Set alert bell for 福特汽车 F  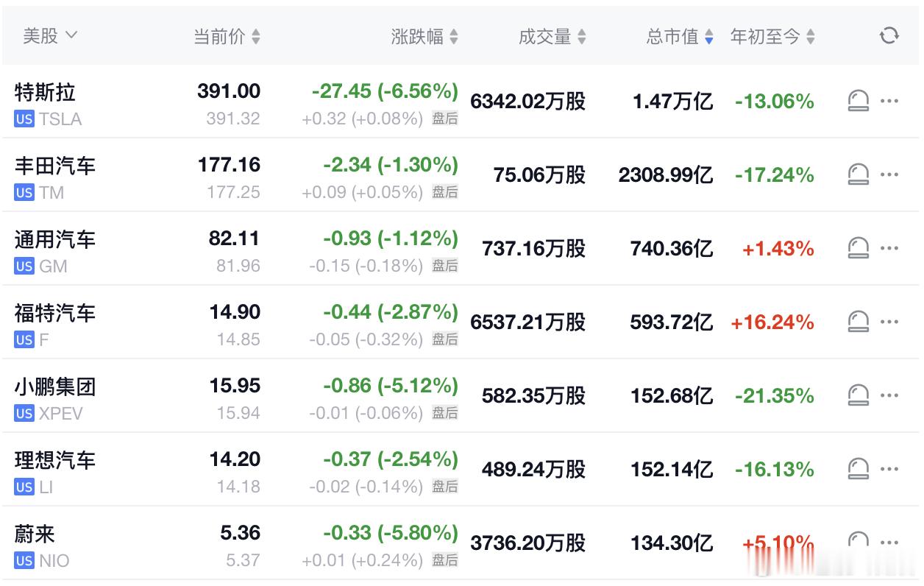click(x=858, y=322)
